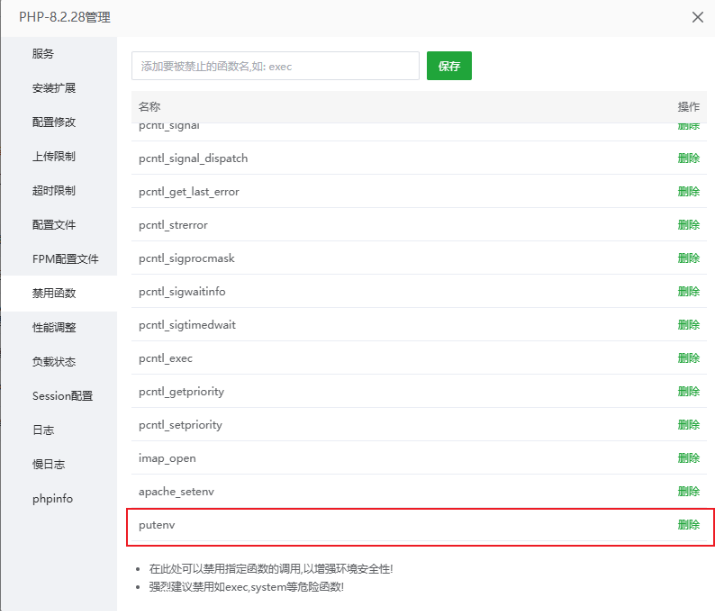Open the 慢日志 tab
Image resolution: width=715 pixels, height=611 pixels.
(x=48, y=464)
